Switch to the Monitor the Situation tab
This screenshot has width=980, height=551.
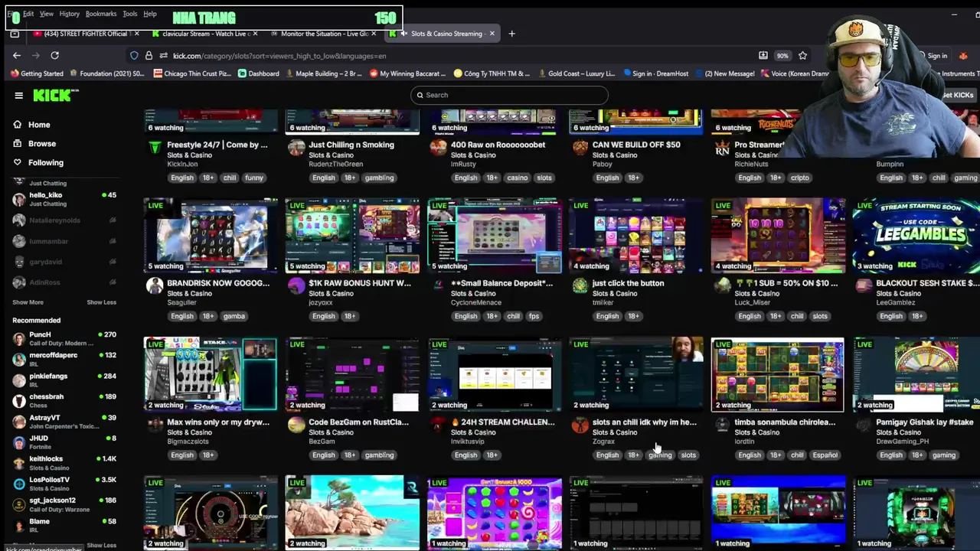323,34
